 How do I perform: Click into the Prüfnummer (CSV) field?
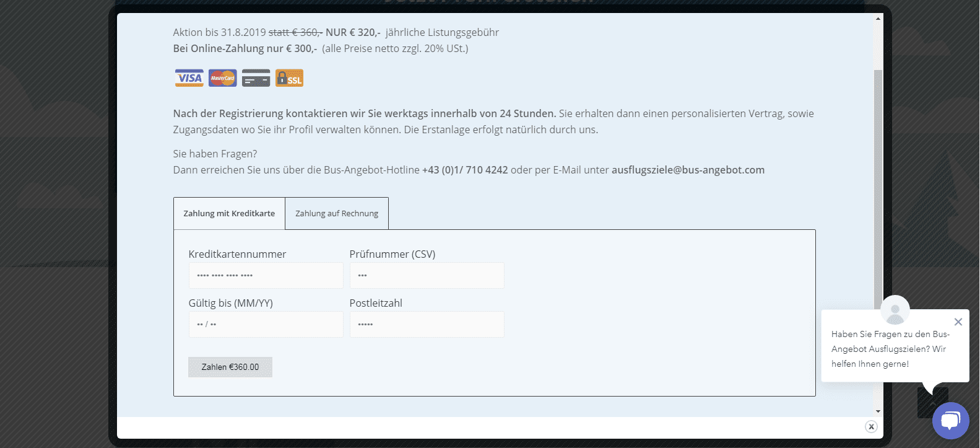(427, 275)
